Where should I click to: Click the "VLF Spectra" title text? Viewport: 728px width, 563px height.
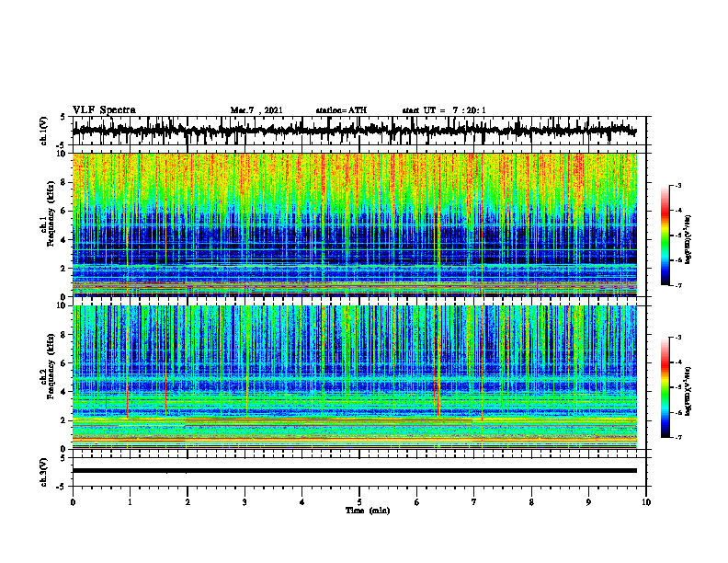(x=104, y=110)
